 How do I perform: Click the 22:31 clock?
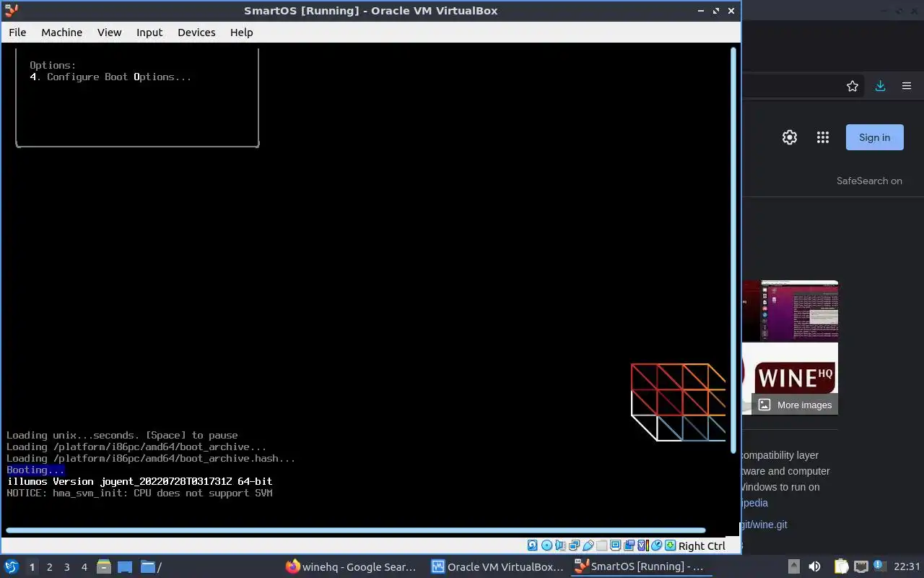point(907,566)
